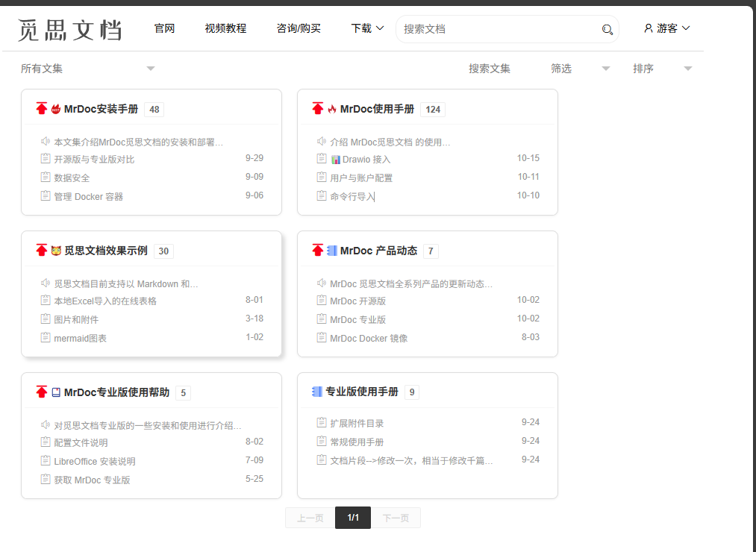
Task: Open document 常规使用手册
Action: coord(357,442)
